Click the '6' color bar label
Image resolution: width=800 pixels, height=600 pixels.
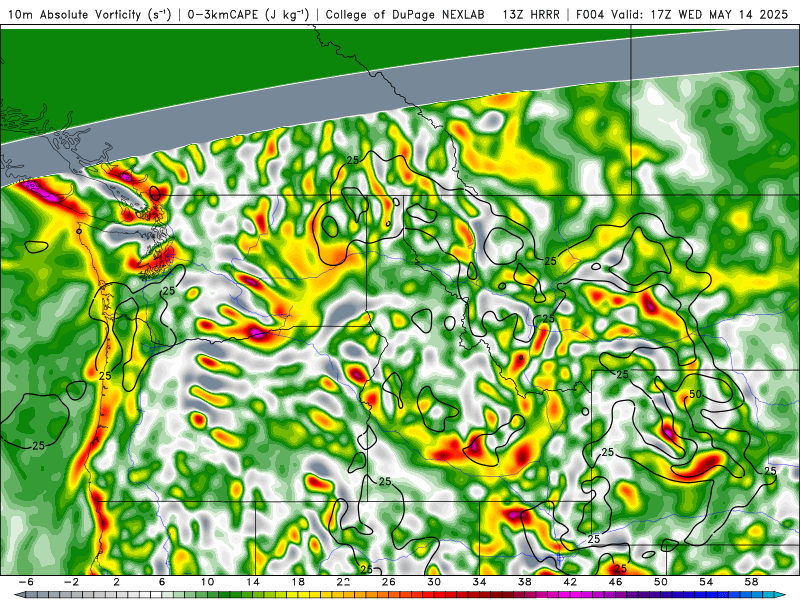pos(162,582)
